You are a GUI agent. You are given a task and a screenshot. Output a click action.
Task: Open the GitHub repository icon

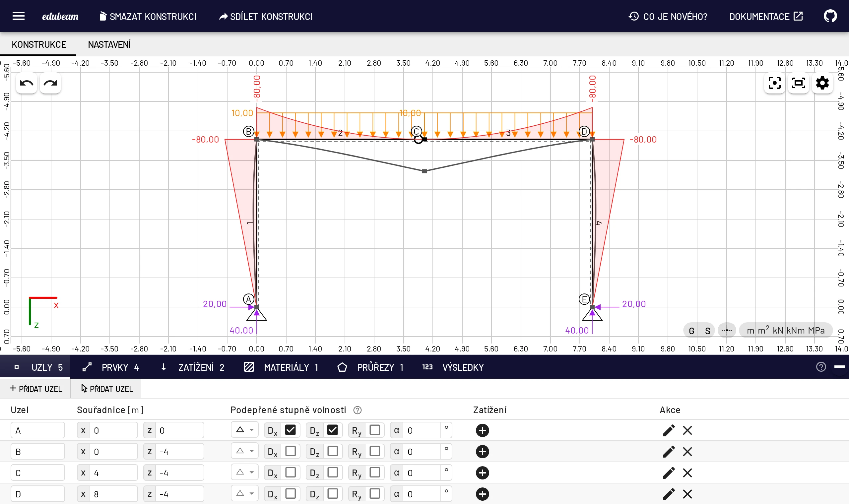coord(830,16)
